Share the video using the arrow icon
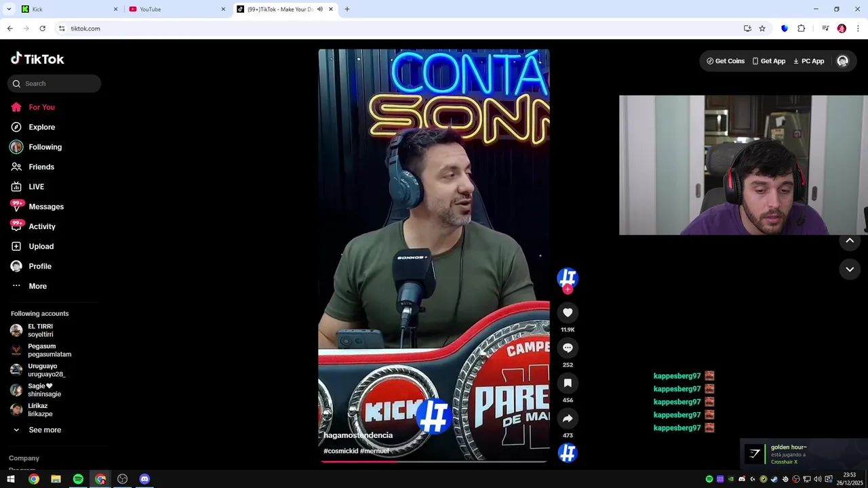The image size is (868, 488). pos(568,418)
